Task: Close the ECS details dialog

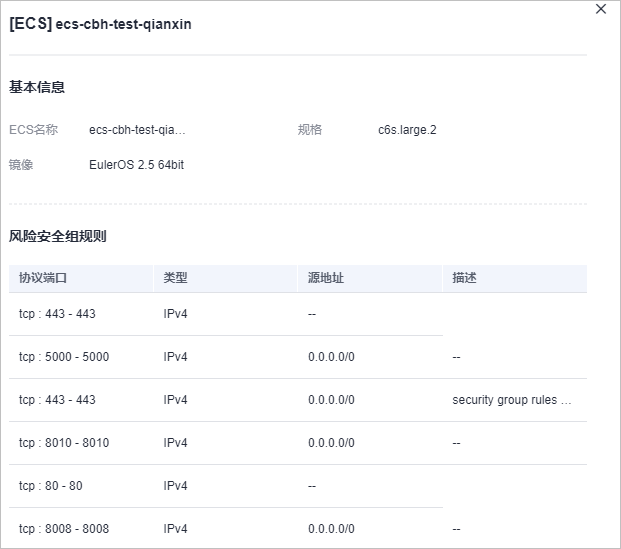Action: pyautogui.click(x=601, y=9)
